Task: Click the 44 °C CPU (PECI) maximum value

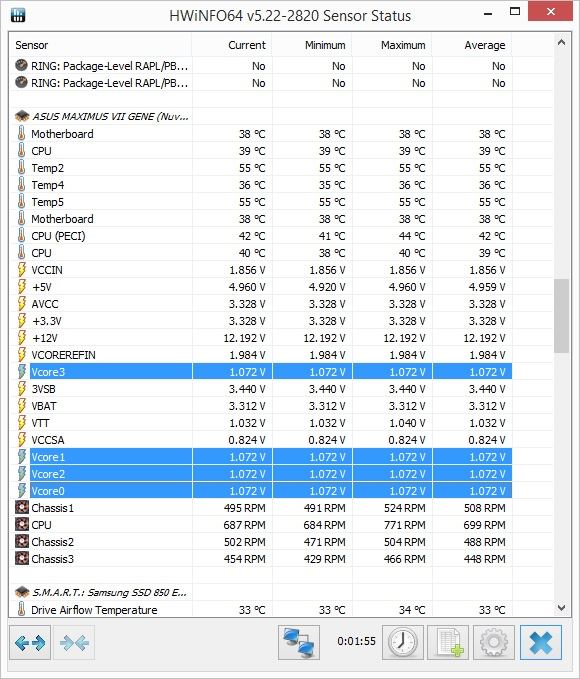Action: click(x=412, y=236)
